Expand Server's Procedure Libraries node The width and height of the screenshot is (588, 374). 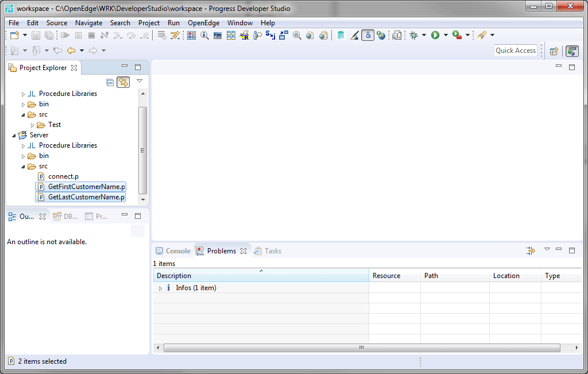tap(23, 146)
